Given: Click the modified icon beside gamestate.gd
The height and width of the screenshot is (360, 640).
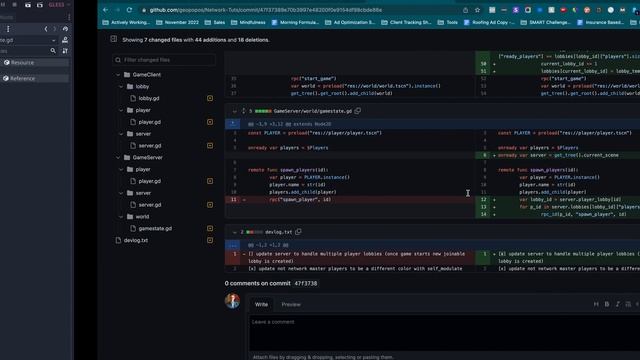Looking at the screenshot, I should tap(210, 229).
